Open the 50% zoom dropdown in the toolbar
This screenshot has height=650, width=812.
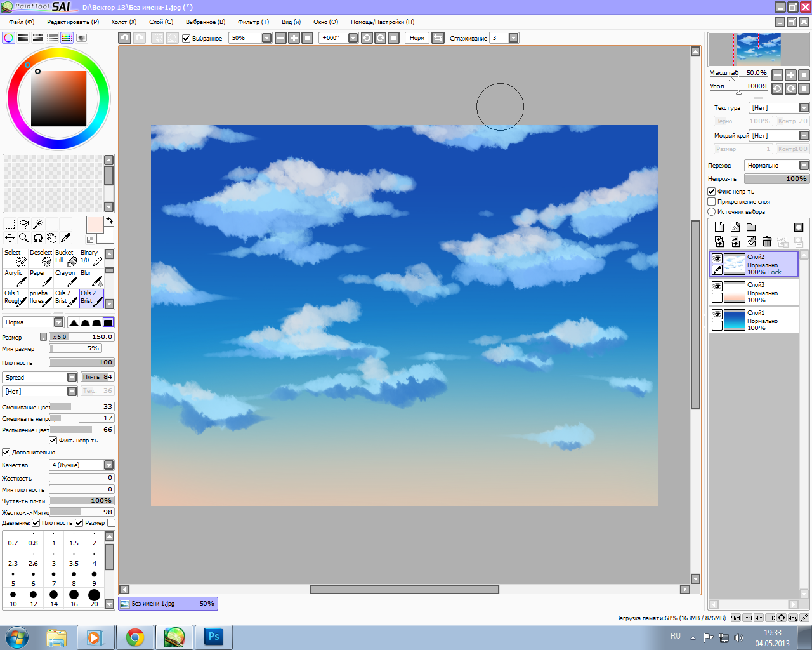266,38
